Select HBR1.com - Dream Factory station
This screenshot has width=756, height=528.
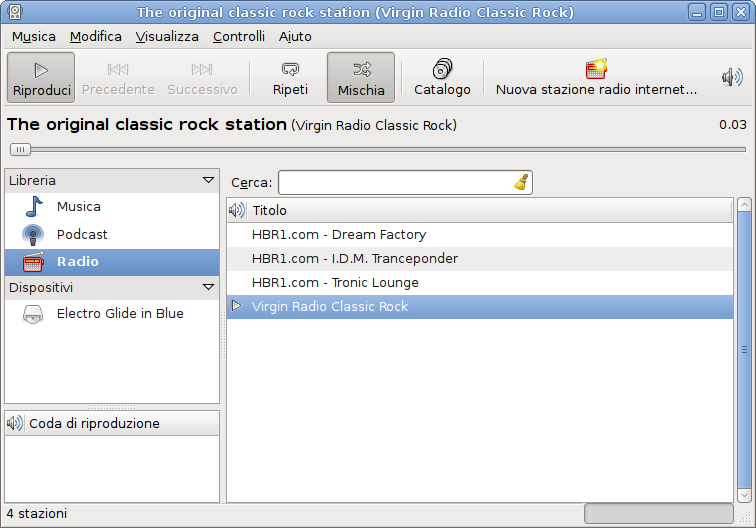click(338, 235)
